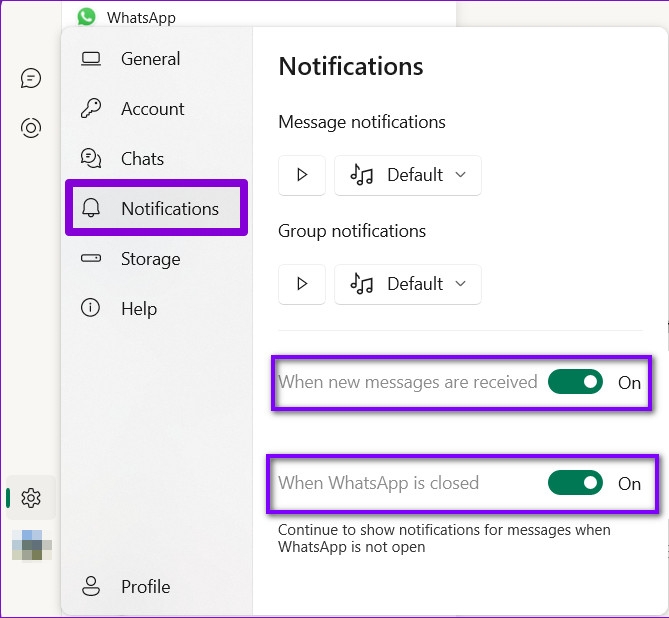669x618 pixels.
Task: Click the 'Notifications' page heading
Action: 351,66
